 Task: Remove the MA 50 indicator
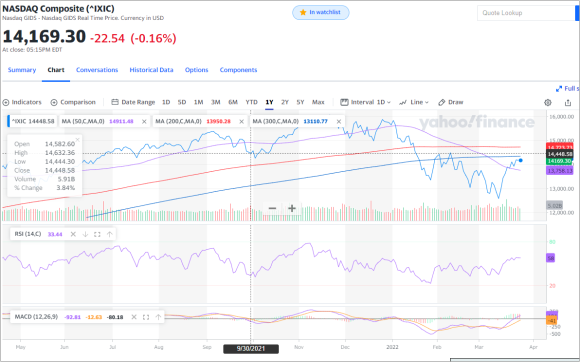pos(144,121)
